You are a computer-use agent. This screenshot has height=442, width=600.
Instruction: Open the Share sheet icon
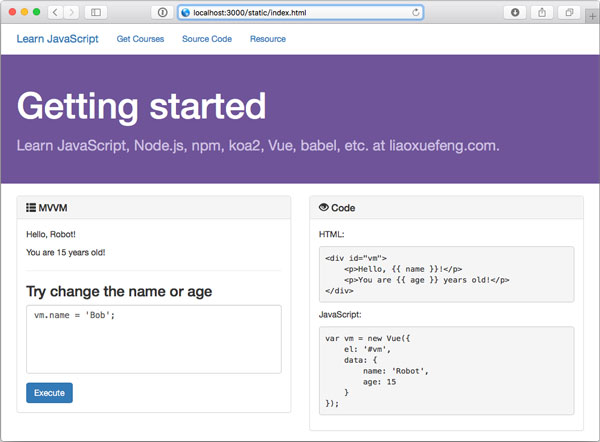[543, 12]
